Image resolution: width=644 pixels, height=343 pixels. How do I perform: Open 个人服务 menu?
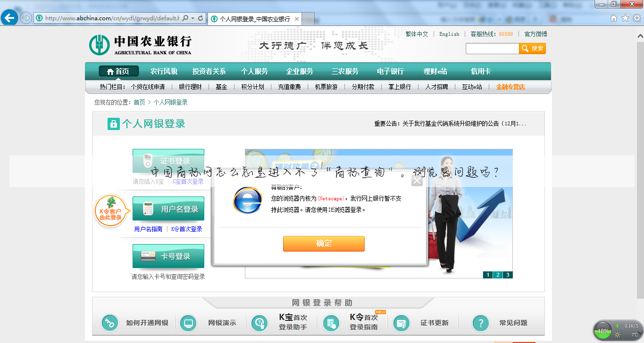[x=254, y=71]
